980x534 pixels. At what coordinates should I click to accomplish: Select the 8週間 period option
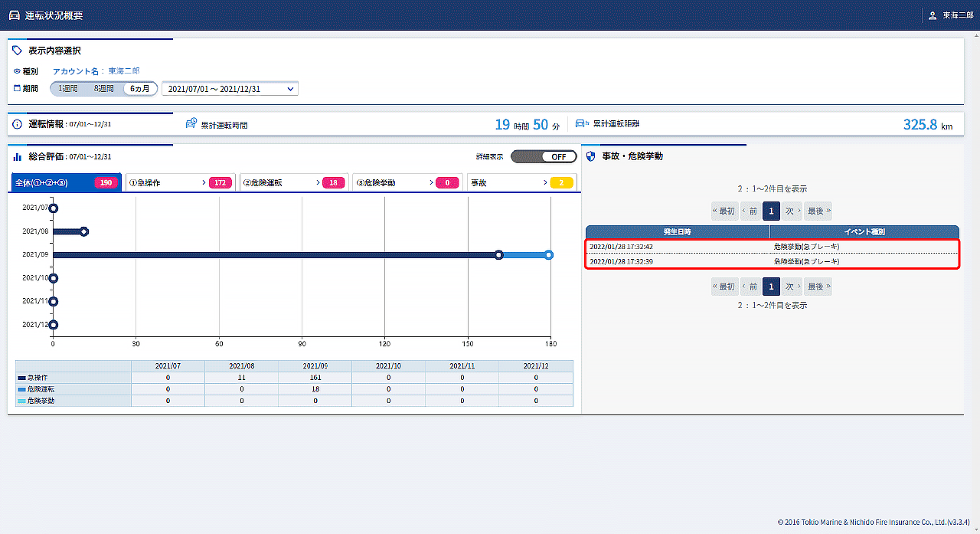click(x=103, y=89)
